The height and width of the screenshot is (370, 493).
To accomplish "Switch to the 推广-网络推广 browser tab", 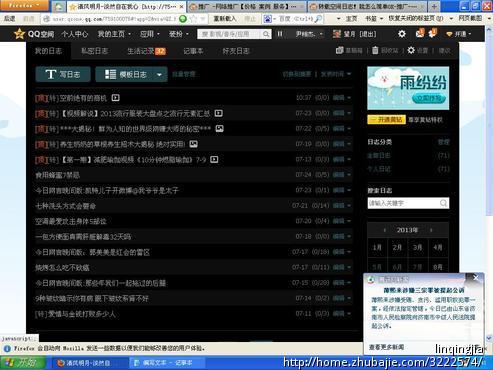I will [246, 6].
